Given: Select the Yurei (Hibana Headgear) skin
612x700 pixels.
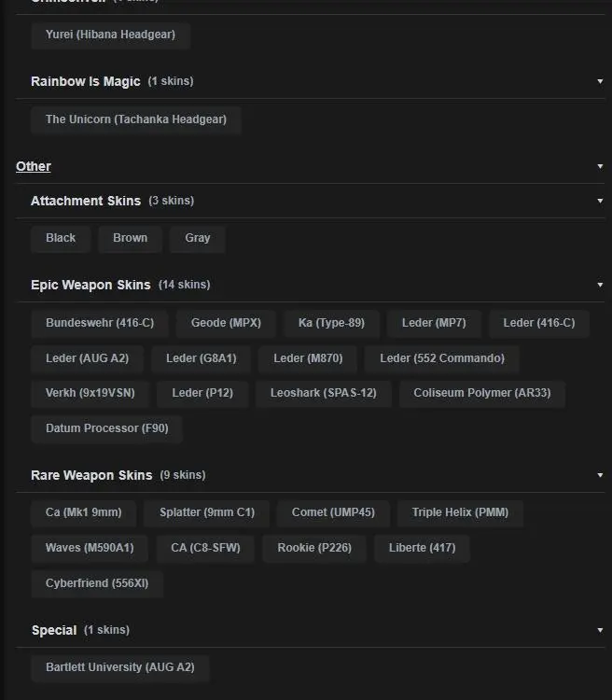Looking at the screenshot, I should (110, 35).
